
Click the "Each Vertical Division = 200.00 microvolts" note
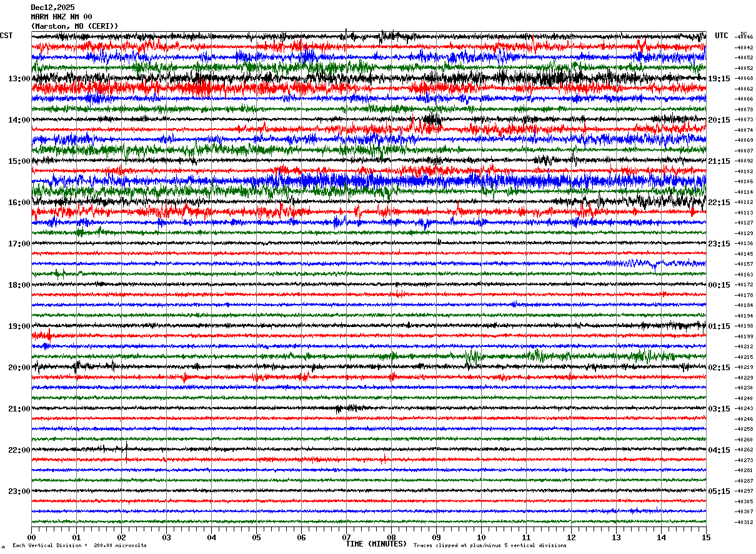(79, 545)
